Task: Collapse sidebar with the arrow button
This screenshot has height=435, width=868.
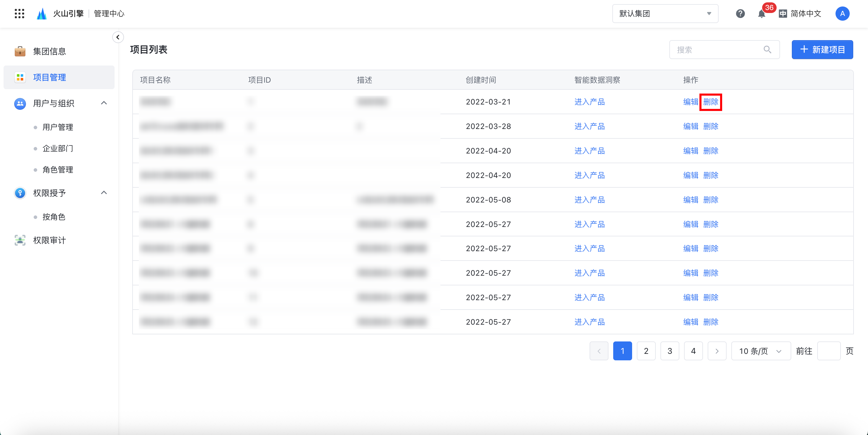Action: coord(118,37)
